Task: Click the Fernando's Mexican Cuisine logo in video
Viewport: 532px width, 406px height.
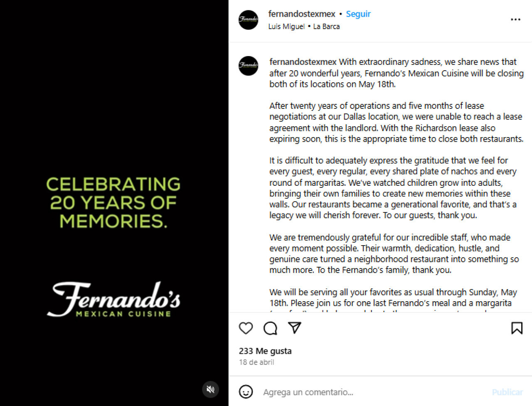Action: click(x=114, y=299)
